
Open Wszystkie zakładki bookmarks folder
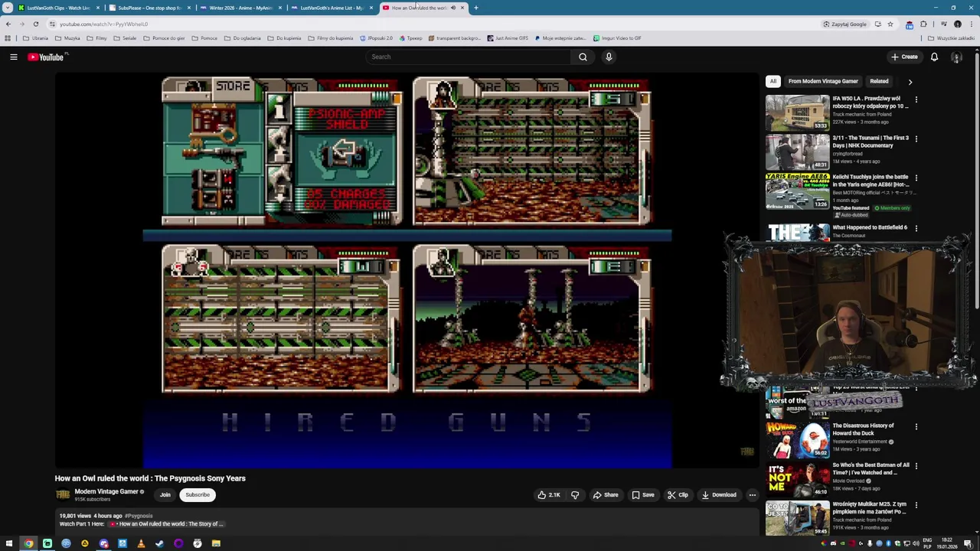point(951,38)
